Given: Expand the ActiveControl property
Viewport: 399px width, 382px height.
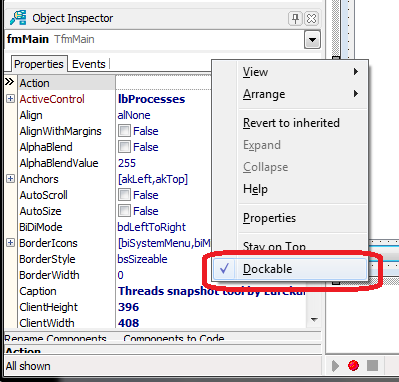Looking at the screenshot, I should pos(10,99).
